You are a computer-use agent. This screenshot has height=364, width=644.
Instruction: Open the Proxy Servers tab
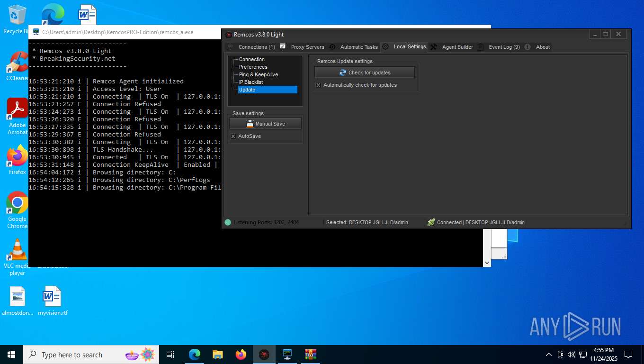pos(307,47)
